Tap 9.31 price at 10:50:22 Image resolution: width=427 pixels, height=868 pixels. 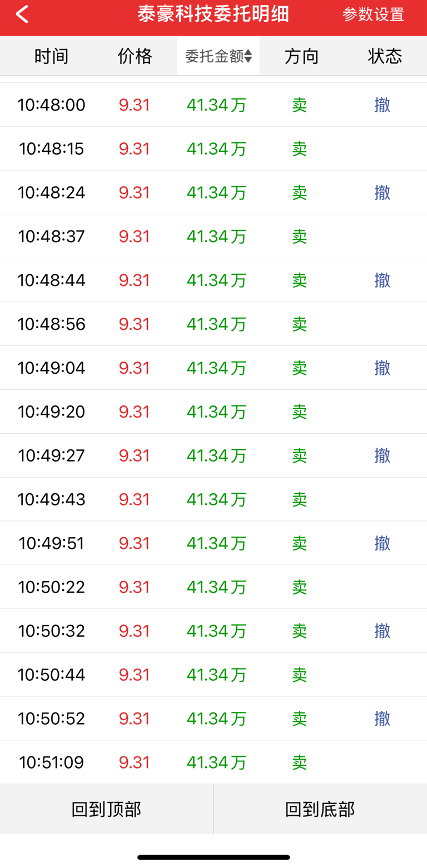[135, 587]
